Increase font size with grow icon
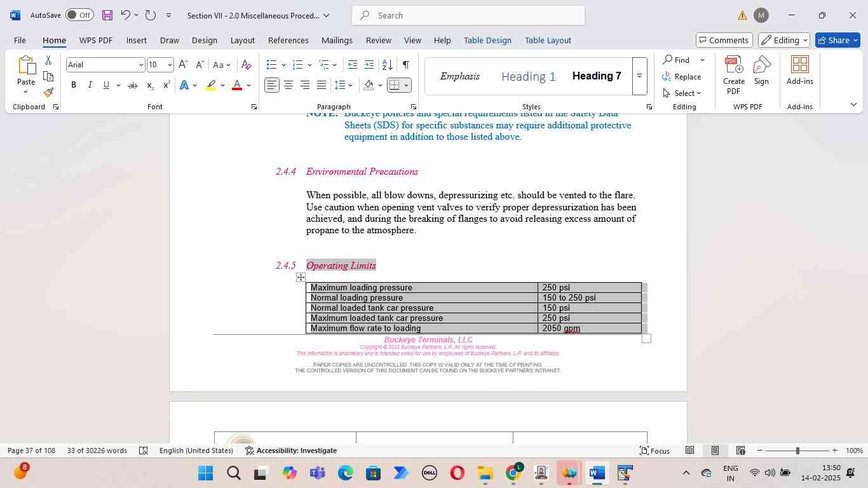Screen dimensions: 868x488 click(183, 65)
